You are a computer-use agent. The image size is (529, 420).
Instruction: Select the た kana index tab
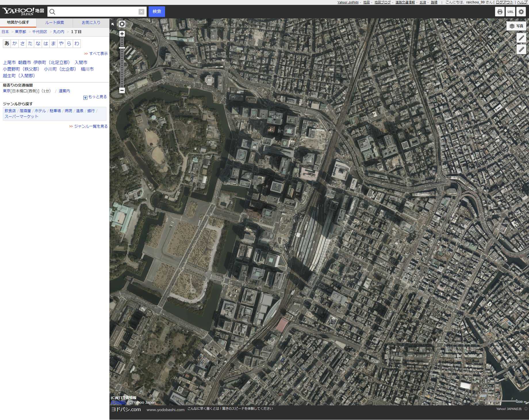[30, 43]
